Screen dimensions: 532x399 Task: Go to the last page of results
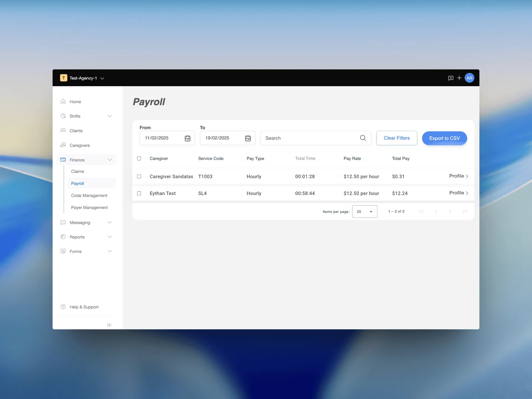tap(465, 211)
